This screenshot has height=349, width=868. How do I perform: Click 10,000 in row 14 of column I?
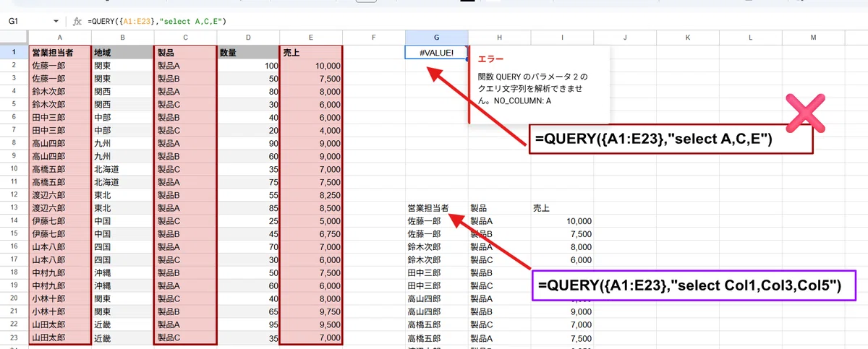562,221
